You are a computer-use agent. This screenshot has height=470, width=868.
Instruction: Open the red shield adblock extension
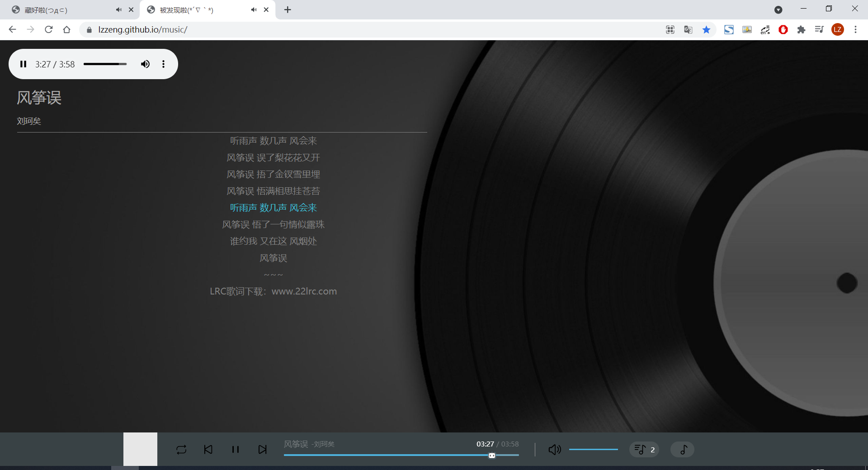pyautogui.click(x=783, y=29)
